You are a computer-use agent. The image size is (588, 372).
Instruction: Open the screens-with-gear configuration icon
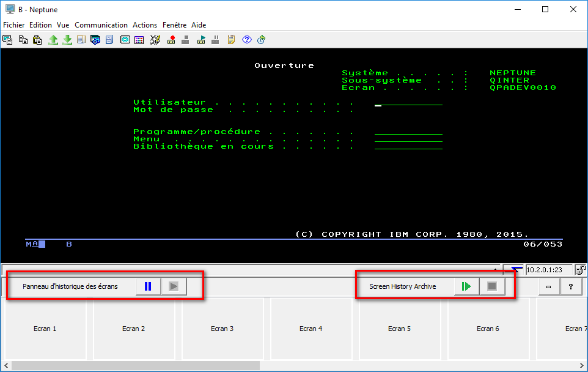coord(95,40)
